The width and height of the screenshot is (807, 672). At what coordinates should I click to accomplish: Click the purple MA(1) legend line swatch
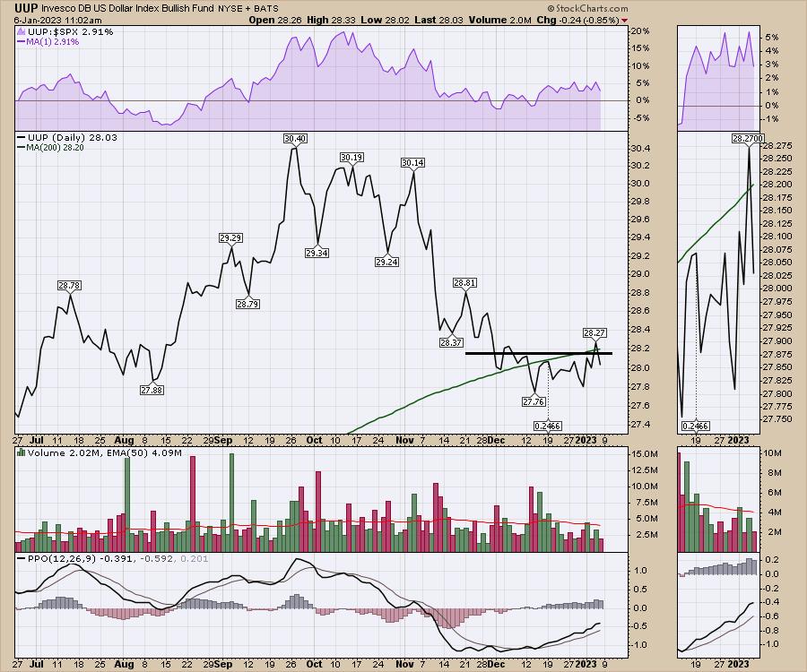22,41
